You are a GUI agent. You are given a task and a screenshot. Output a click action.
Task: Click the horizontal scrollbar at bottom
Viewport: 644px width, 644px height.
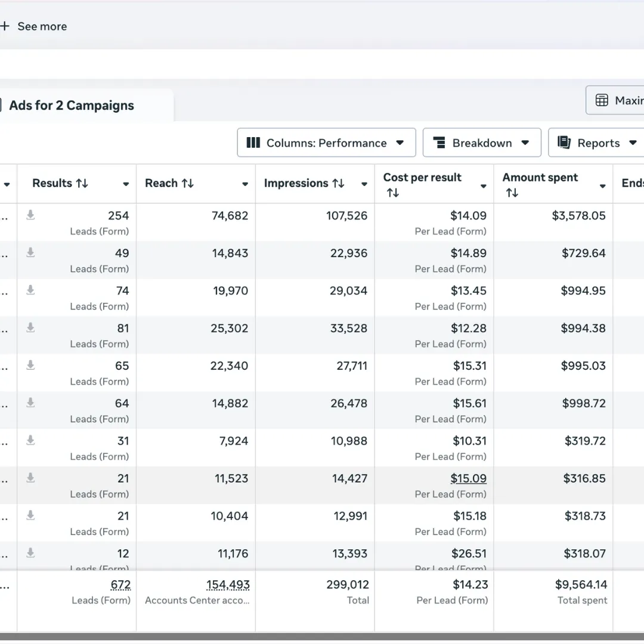322,636
